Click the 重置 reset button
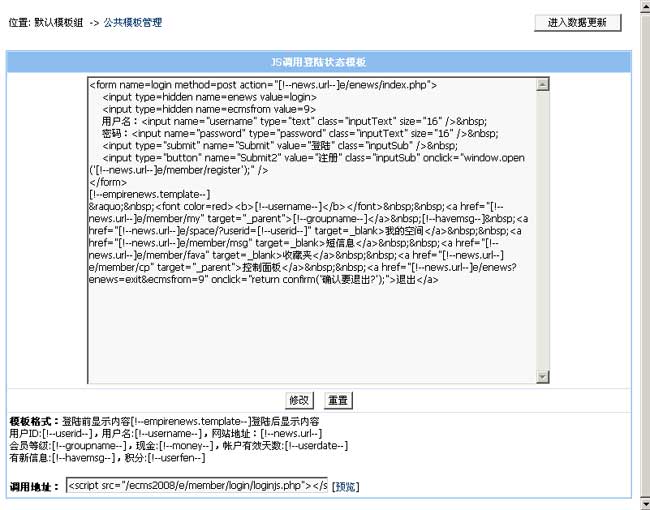 click(x=337, y=400)
